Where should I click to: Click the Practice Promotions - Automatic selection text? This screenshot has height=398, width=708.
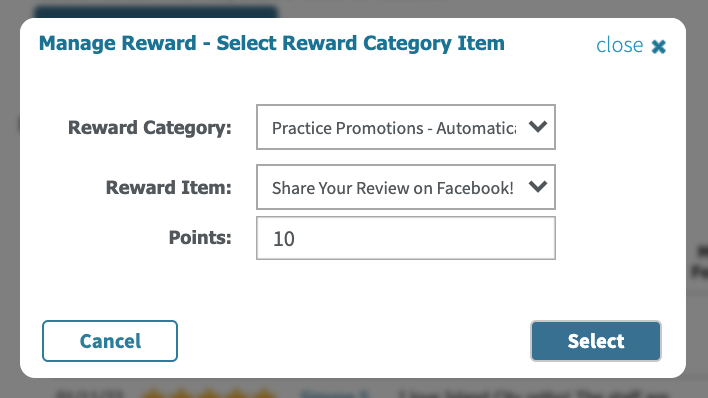394,128
